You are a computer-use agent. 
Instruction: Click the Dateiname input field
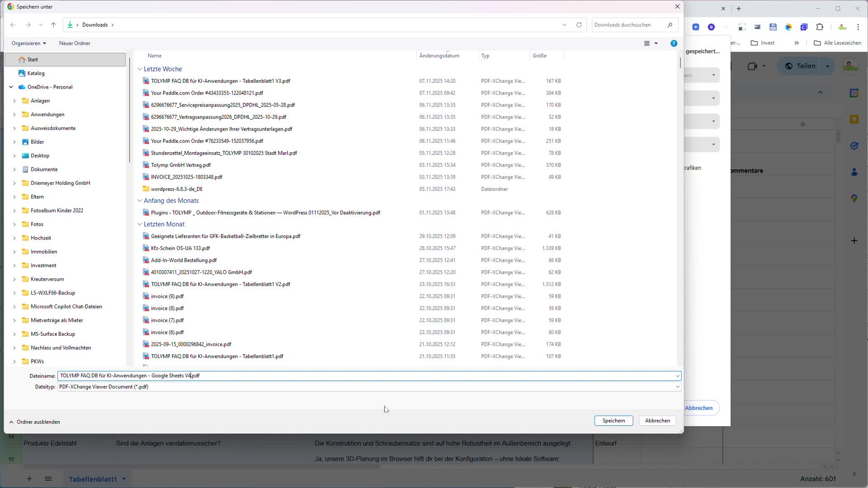tap(361, 375)
